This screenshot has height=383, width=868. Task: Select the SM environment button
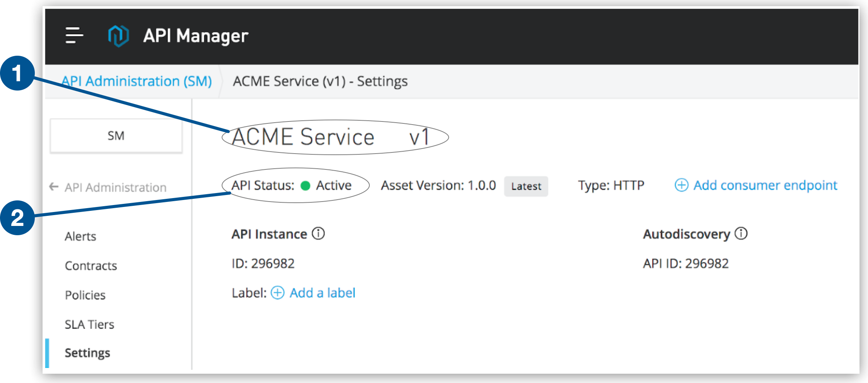116,136
